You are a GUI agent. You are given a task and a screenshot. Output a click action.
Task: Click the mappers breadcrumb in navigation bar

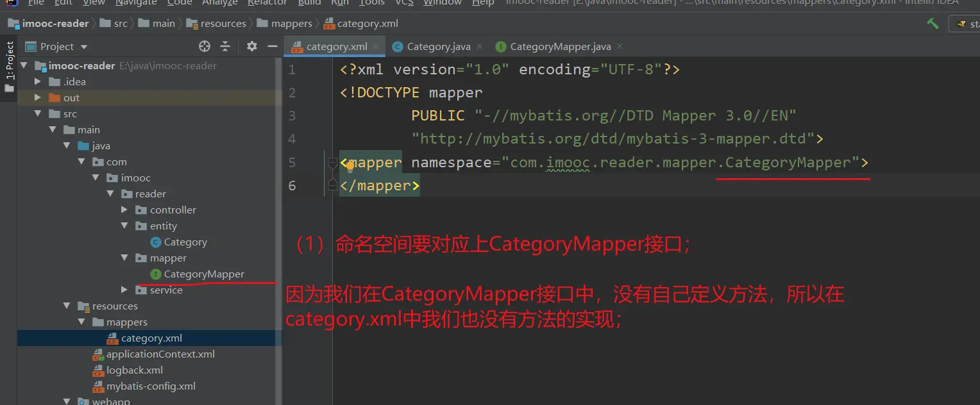click(291, 24)
